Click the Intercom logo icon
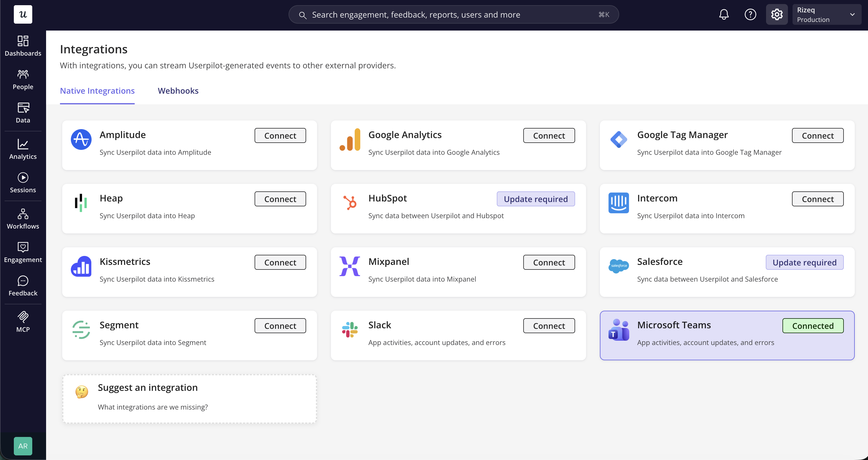Viewport: 868px width, 460px height. (618, 203)
